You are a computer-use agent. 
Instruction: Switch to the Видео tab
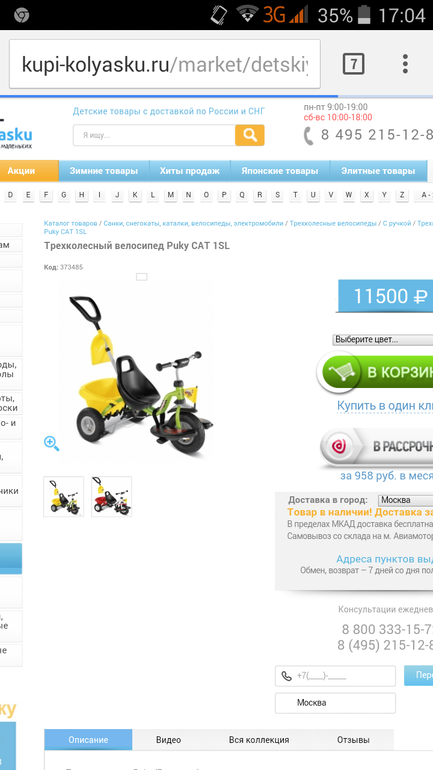[168, 740]
